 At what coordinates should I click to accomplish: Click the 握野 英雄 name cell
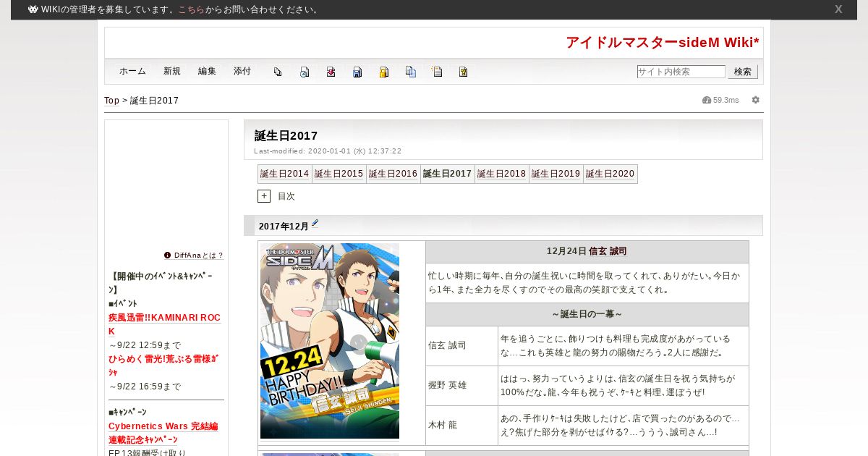click(x=461, y=385)
